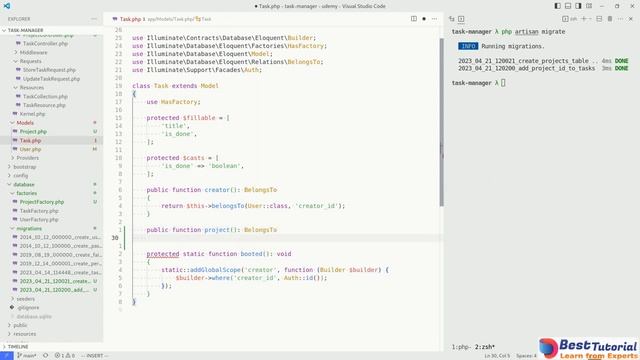Split the terminal panel

(599, 19)
